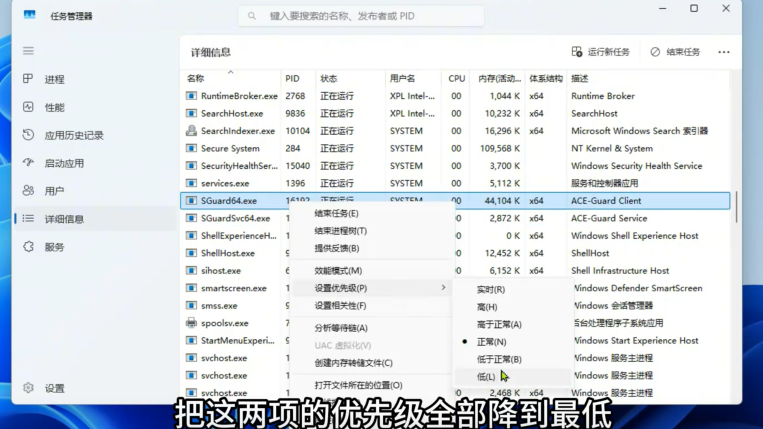This screenshot has width=763, height=429.
Task: Click the 性能 sidebar icon
Action: pyautogui.click(x=28, y=107)
